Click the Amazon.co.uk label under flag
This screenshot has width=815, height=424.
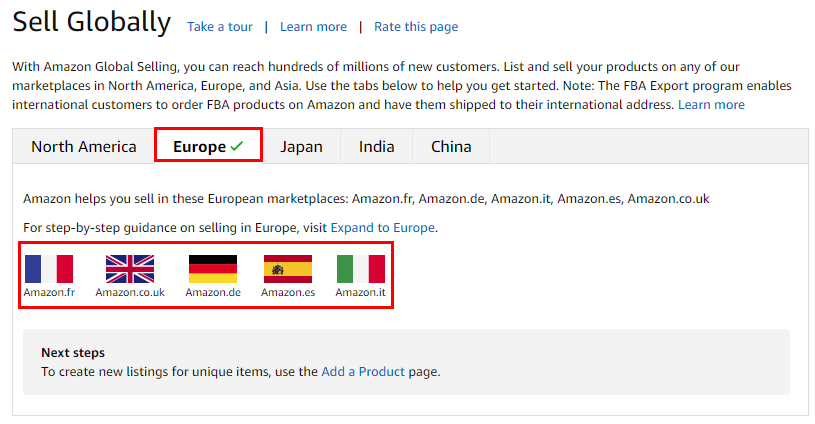[130, 292]
